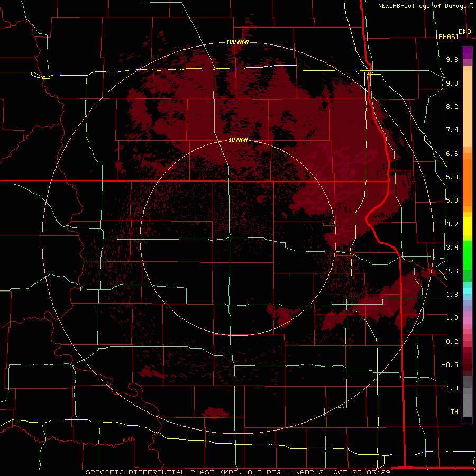Pick the yellow swatch on the color bar
The image size is (476, 476).
[467, 226]
